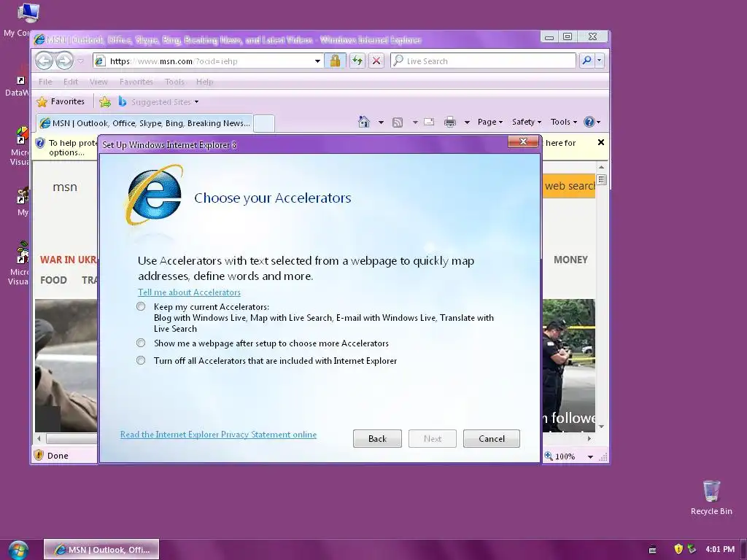The height and width of the screenshot is (560, 747).
Task: Click the Cancel button in setup dialog
Action: [x=491, y=438]
